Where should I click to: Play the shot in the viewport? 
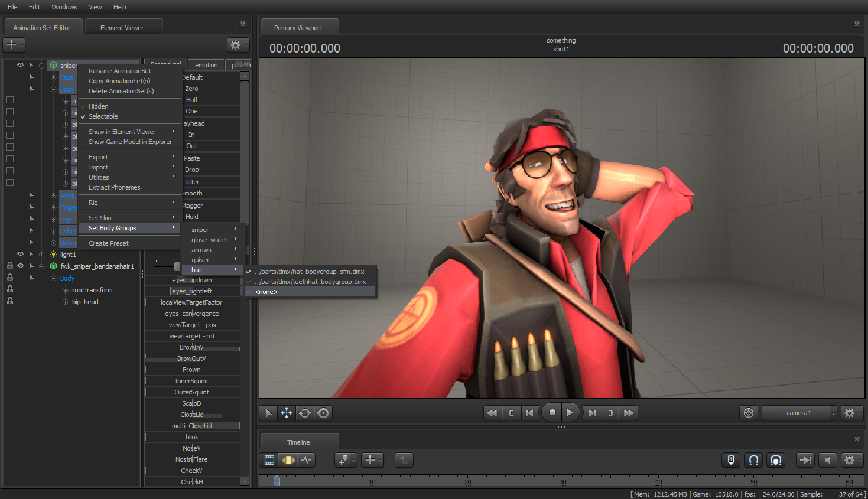(x=570, y=413)
